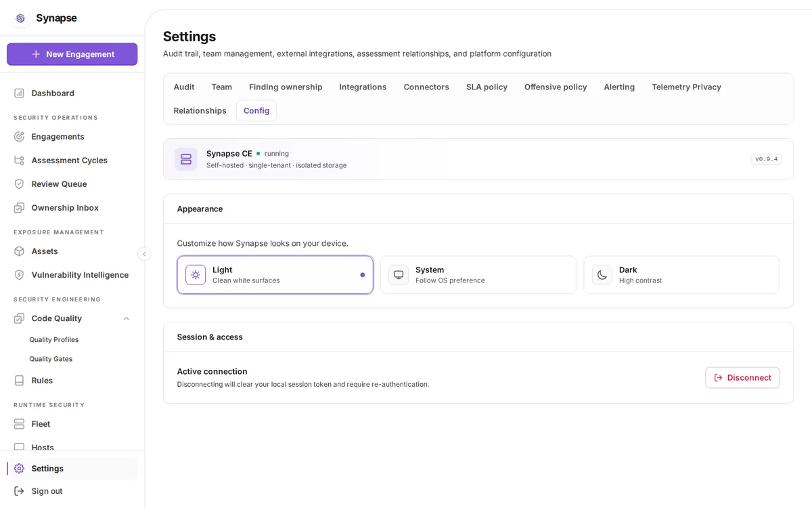The width and height of the screenshot is (812, 508).
Task: Click the Assets cube icon
Action: (19, 251)
